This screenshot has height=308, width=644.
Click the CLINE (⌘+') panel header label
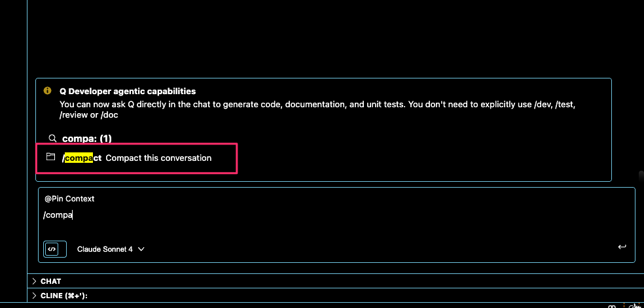point(64,296)
